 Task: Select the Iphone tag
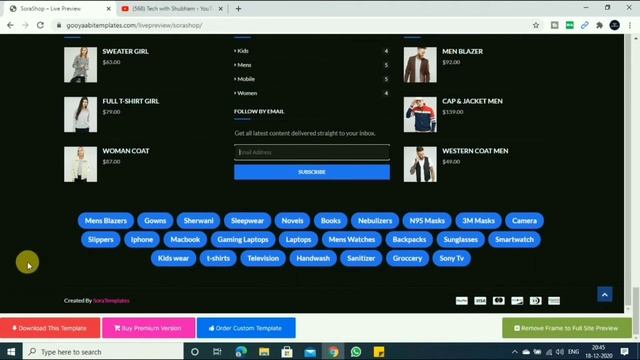point(142,240)
